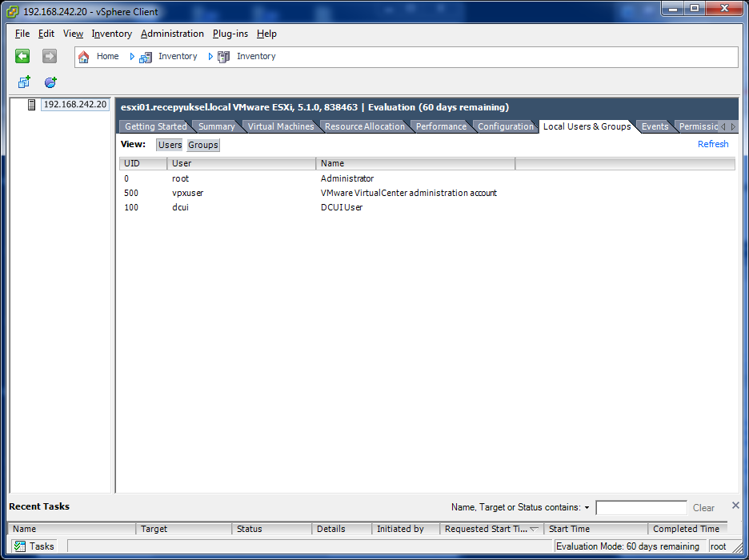Sort tasks by Initiated by column
749x560 pixels.
click(x=406, y=529)
